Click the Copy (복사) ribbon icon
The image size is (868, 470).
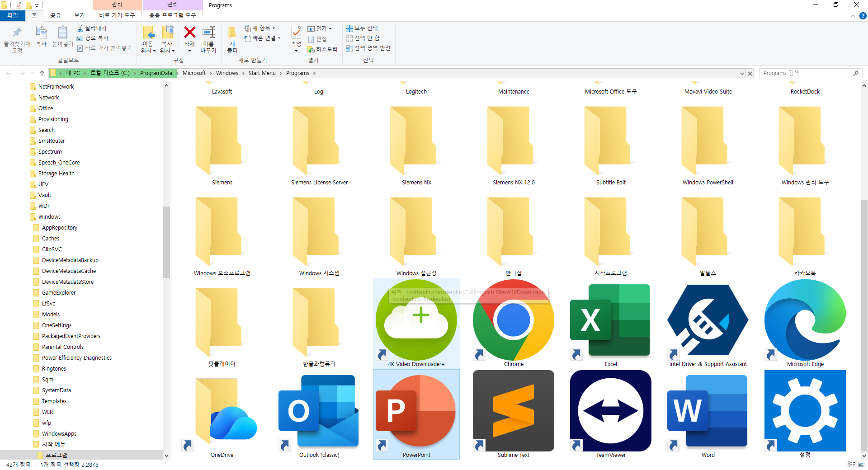click(x=41, y=33)
